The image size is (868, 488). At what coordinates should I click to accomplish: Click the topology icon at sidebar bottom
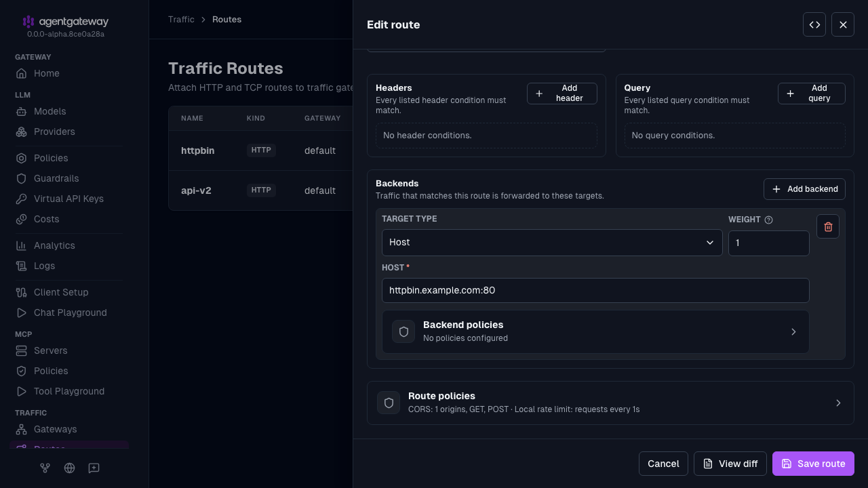[x=45, y=468]
